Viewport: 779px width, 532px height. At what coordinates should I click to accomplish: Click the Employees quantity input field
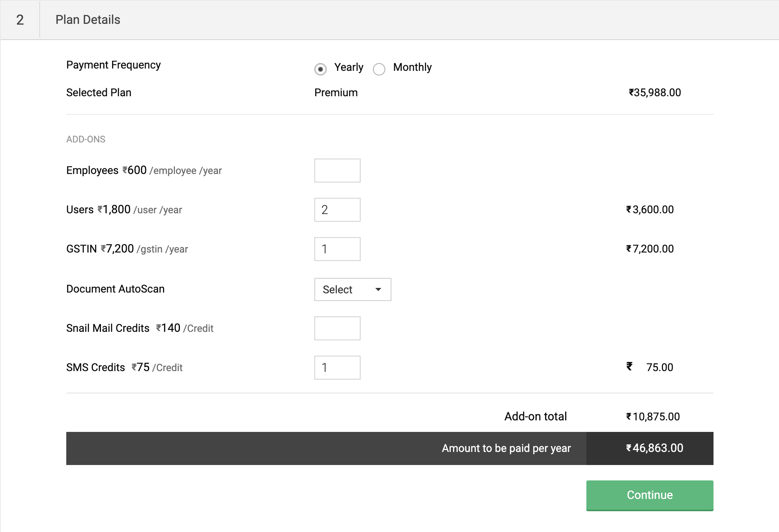pos(337,171)
